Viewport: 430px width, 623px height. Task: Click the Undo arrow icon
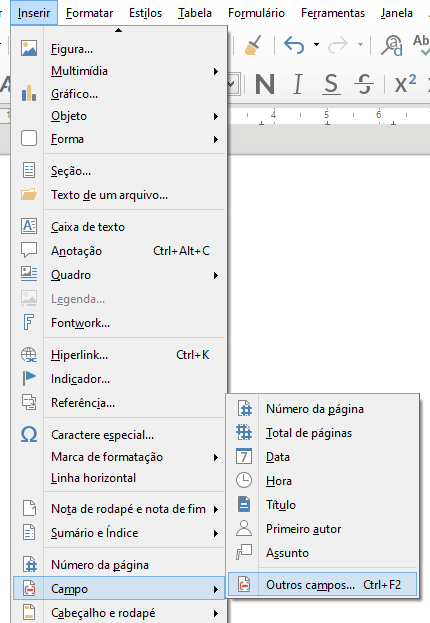click(294, 44)
